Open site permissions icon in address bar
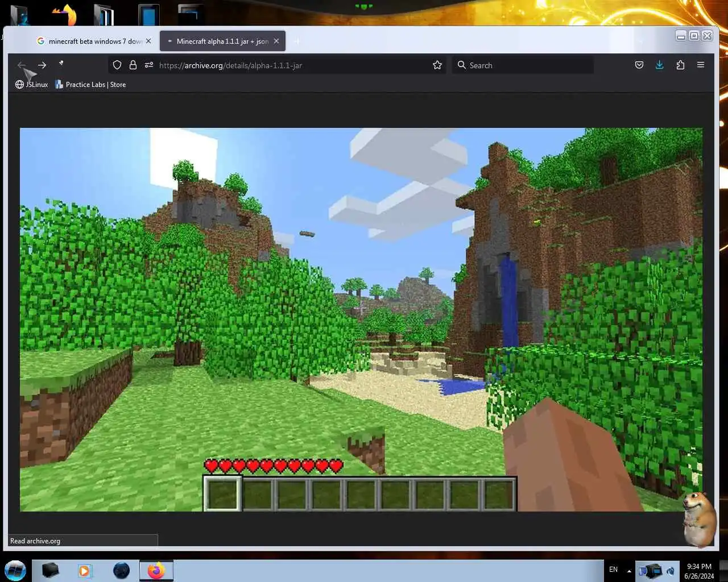 [149, 65]
